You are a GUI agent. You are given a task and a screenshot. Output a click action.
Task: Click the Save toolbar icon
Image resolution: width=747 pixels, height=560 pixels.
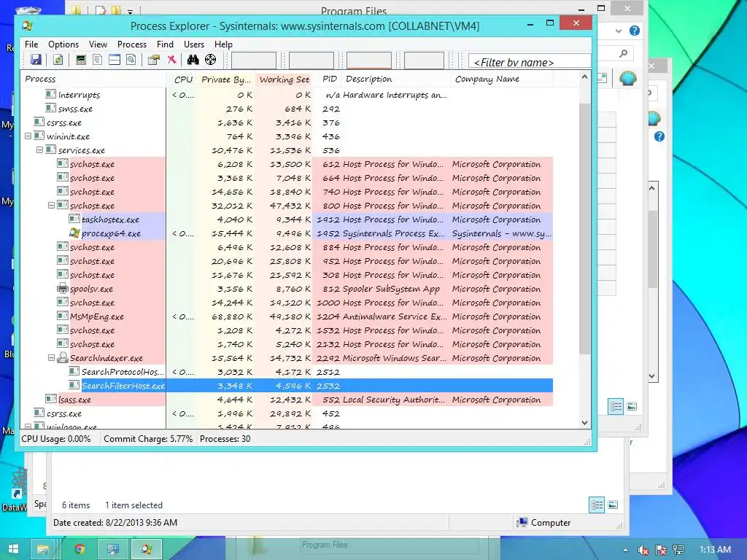pos(36,60)
